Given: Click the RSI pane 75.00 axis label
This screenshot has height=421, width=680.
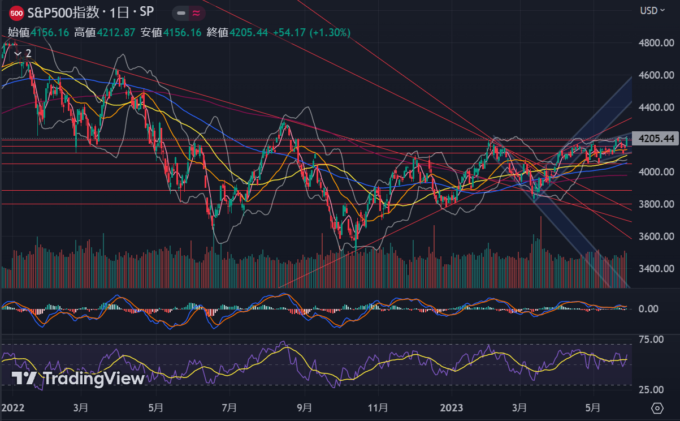Looking at the screenshot, I should [650, 340].
